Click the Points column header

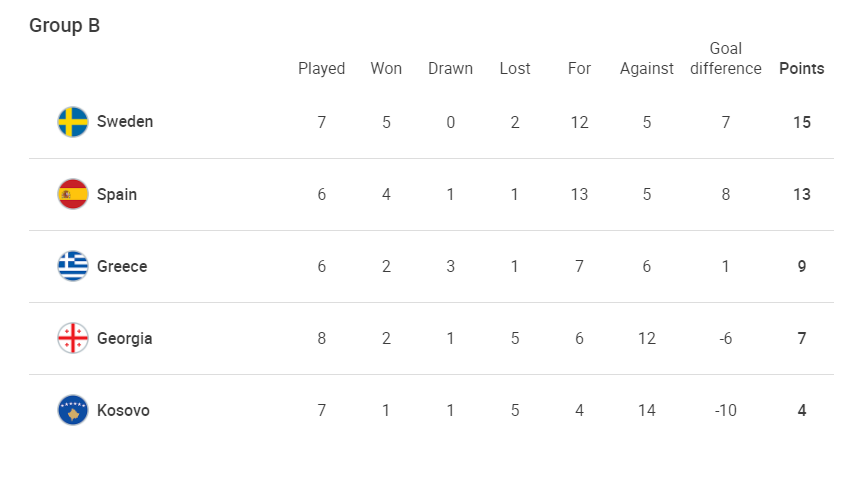tap(802, 69)
